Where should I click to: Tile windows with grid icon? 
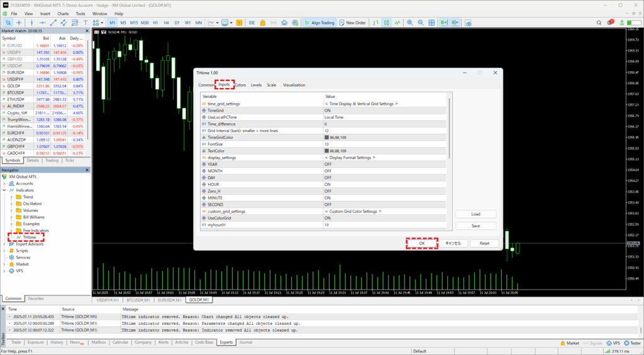coord(431,23)
